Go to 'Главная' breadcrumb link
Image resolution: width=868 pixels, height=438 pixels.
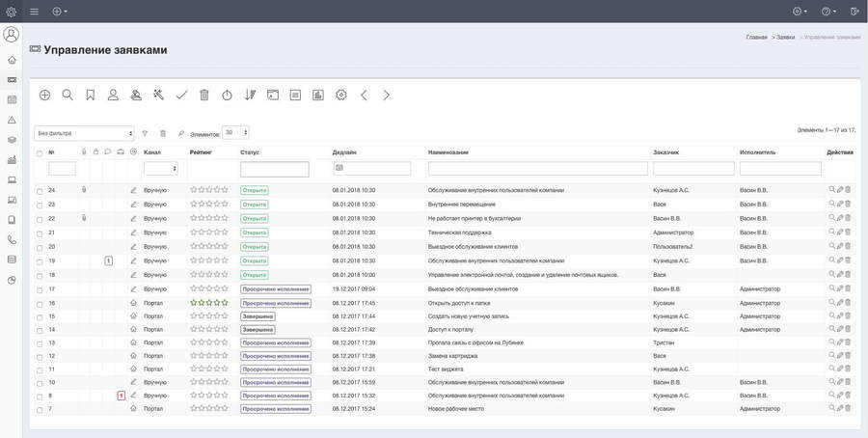(x=756, y=37)
